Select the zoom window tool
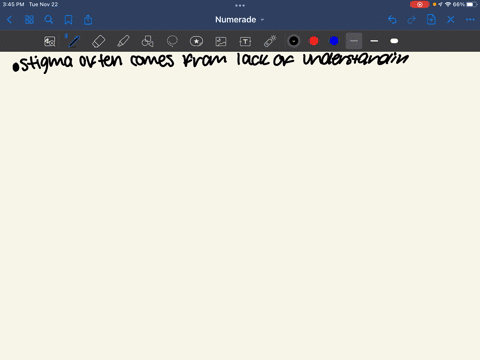The height and width of the screenshot is (360, 480). pos(50,41)
